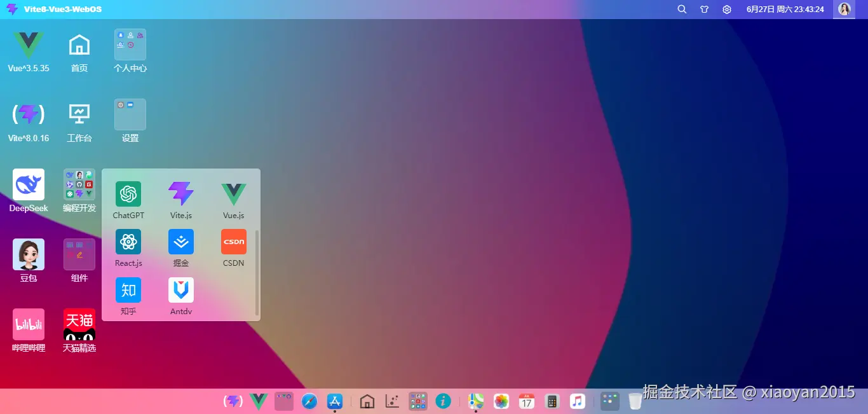Viewport: 868px width, 414px height.
Task: Launch Safari from the dock
Action: point(309,401)
